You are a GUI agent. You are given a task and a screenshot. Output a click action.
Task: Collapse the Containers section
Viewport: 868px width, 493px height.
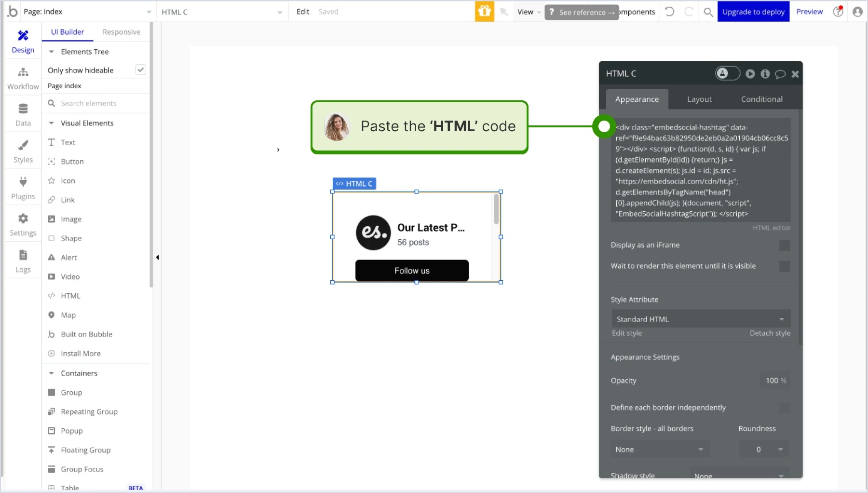tap(52, 373)
